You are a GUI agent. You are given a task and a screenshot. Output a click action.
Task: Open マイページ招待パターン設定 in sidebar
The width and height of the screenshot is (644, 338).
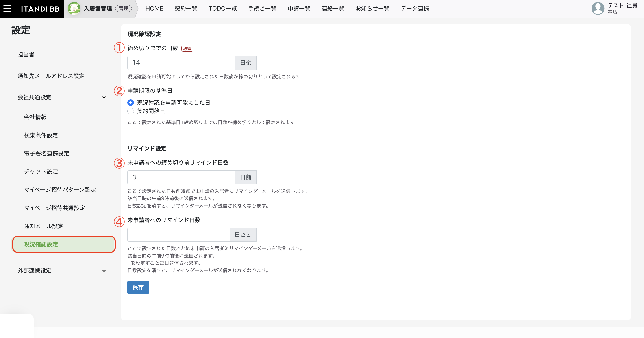pos(60,190)
